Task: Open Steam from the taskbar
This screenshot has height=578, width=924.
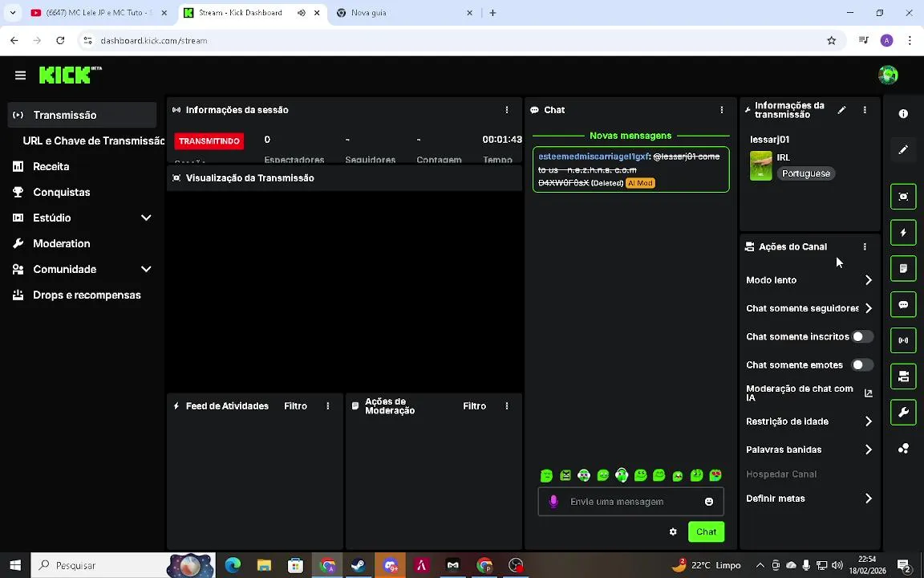Action: (x=359, y=565)
